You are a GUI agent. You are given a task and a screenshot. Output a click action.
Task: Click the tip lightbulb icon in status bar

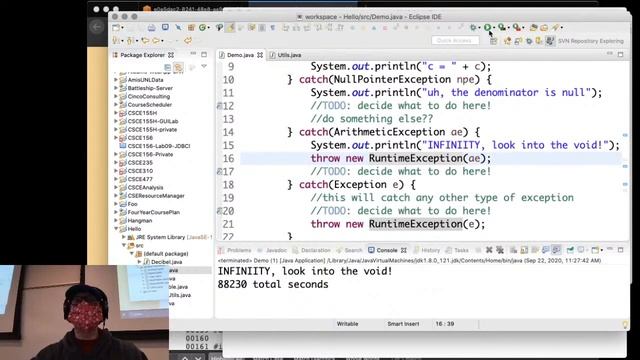625,324
